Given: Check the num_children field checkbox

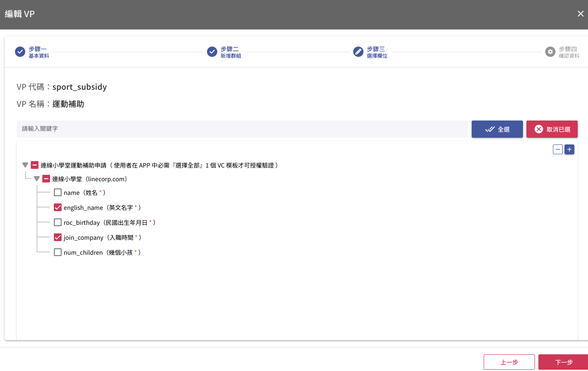Looking at the screenshot, I should pos(58,253).
